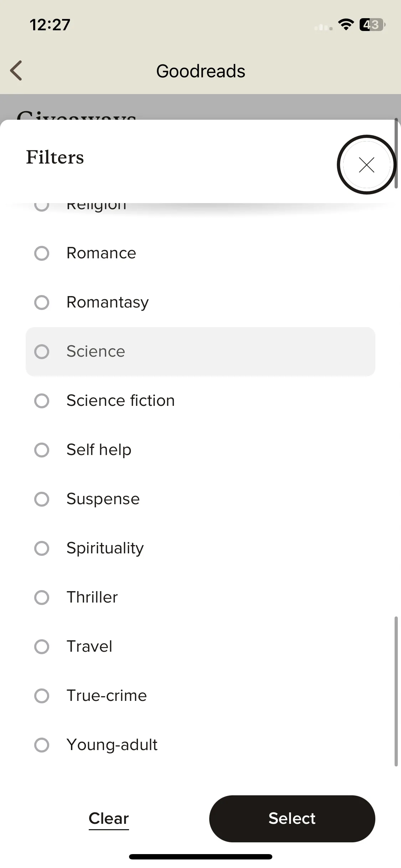Select the Science filter option

pos(200,352)
